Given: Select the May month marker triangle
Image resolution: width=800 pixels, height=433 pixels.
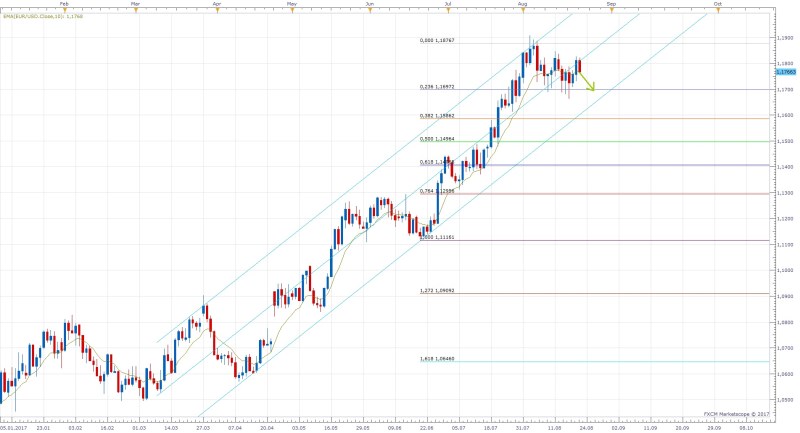Looking at the screenshot, I should [x=291, y=8].
